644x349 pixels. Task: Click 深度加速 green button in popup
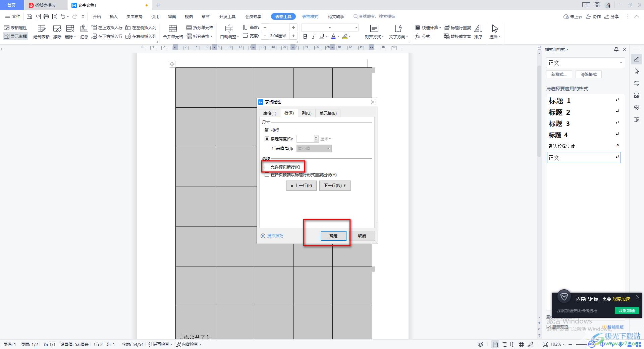point(627,310)
